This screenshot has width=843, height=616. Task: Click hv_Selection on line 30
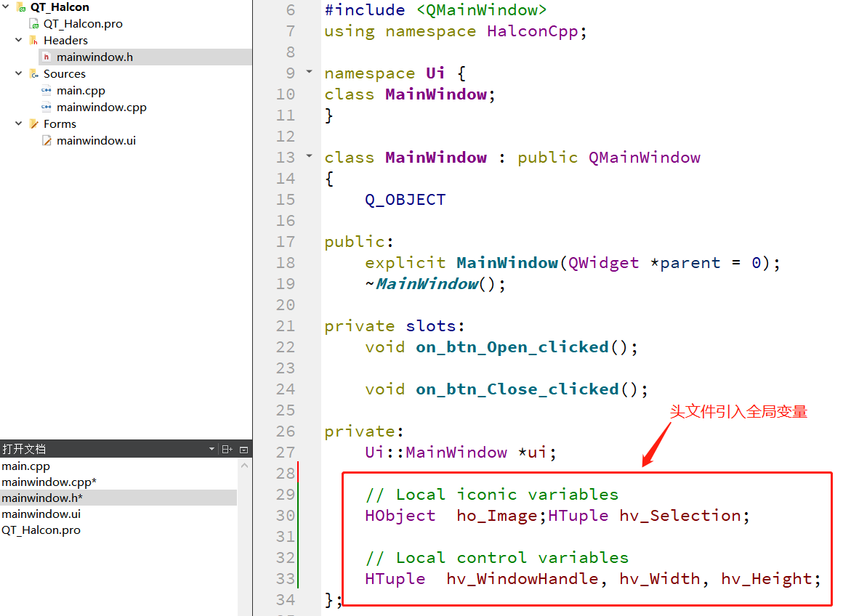coord(680,516)
